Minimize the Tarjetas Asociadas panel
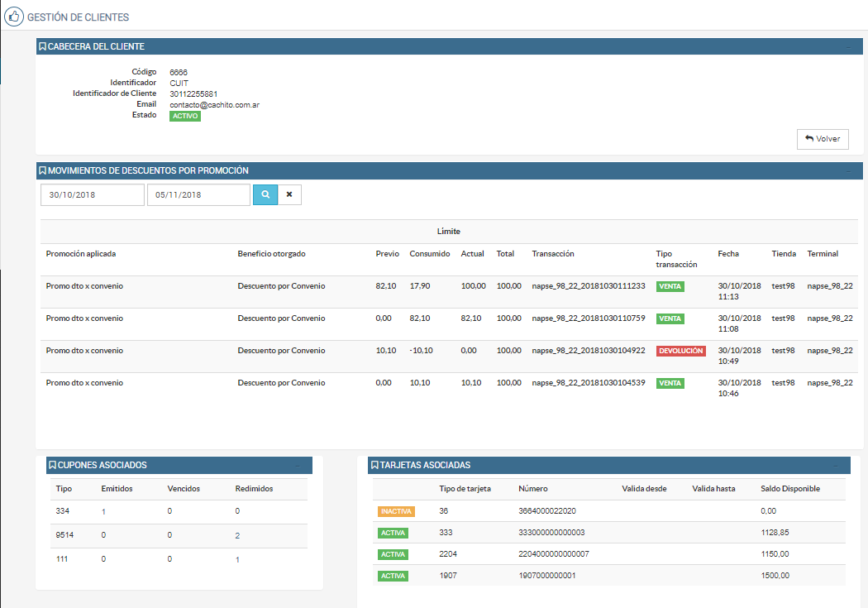Screen dimensions: 868x608 [837, 466]
